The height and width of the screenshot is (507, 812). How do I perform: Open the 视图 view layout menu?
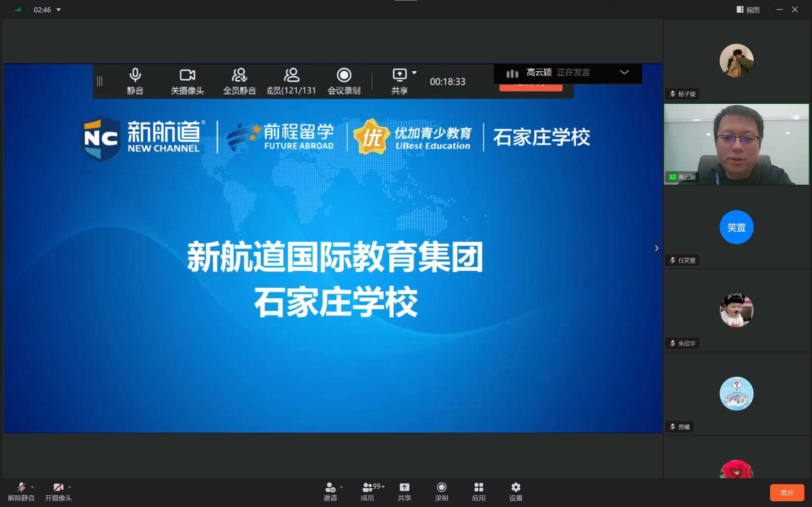[748, 10]
